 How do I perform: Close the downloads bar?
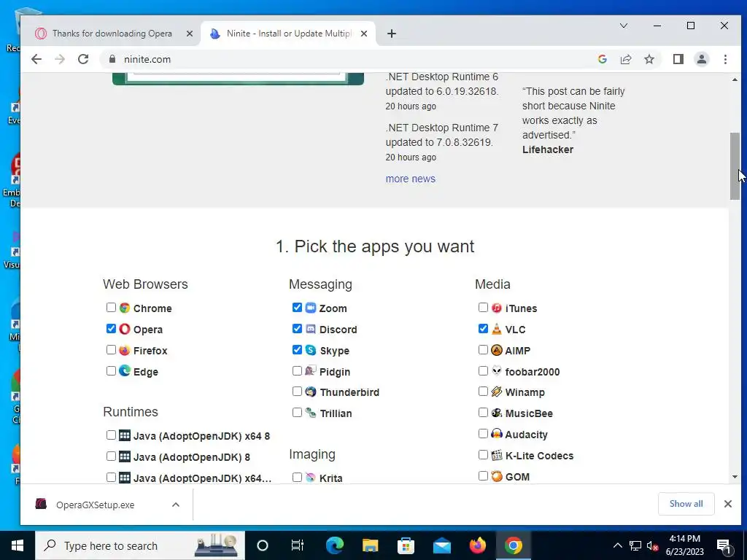click(x=727, y=504)
